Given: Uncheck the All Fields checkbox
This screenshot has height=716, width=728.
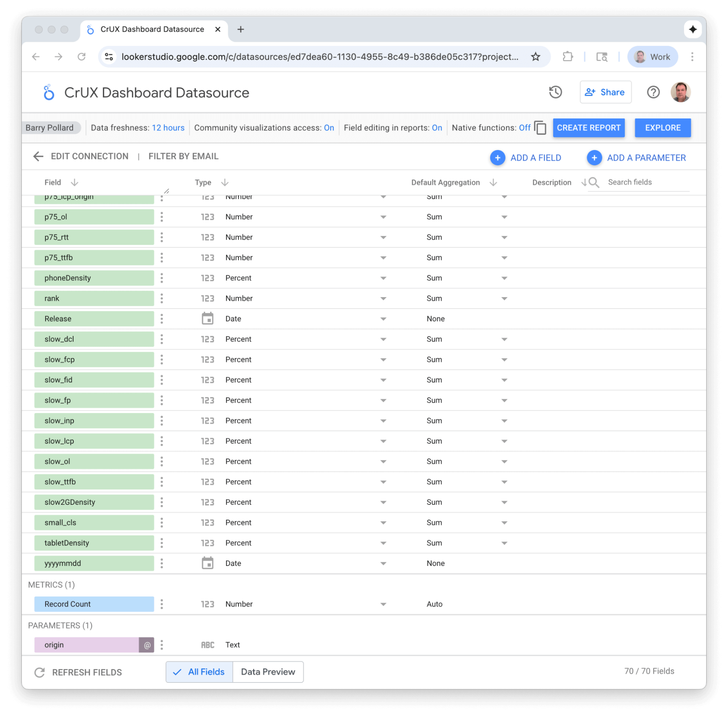Looking at the screenshot, I should point(177,672).
